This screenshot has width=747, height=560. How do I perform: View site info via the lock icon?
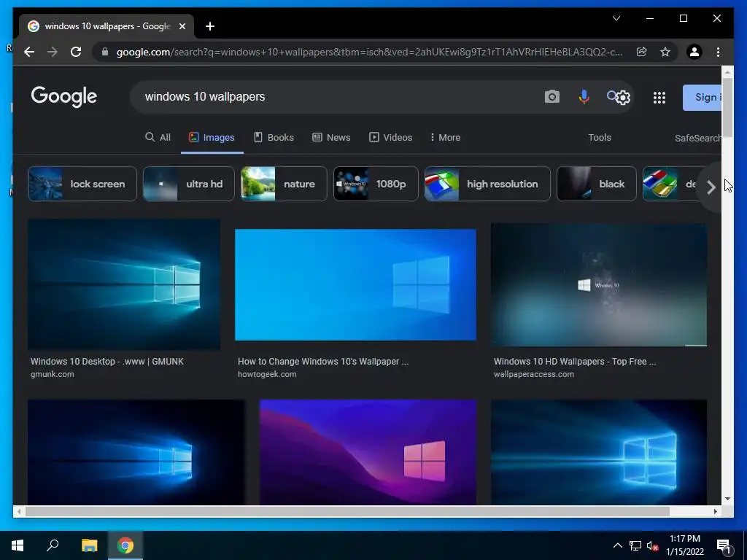105,52
